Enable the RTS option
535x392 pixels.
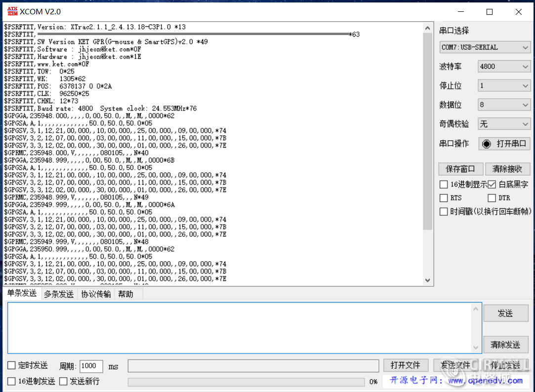[x=444, y=197]
